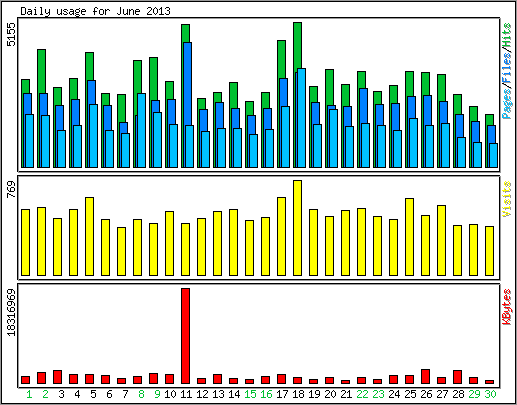Click day label 1 on the axis
Image resolution: width=517 pixels, height=405 pixels.
click(29, 395)
